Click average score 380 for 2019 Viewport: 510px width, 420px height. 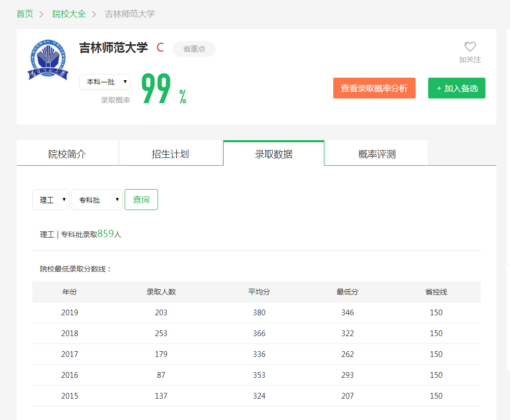tap(259, 313)
